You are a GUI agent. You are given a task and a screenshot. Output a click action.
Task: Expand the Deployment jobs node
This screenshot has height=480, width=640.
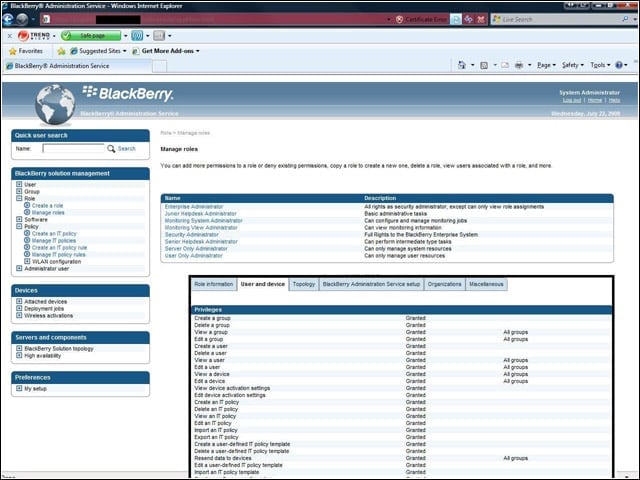click(19, 308)
